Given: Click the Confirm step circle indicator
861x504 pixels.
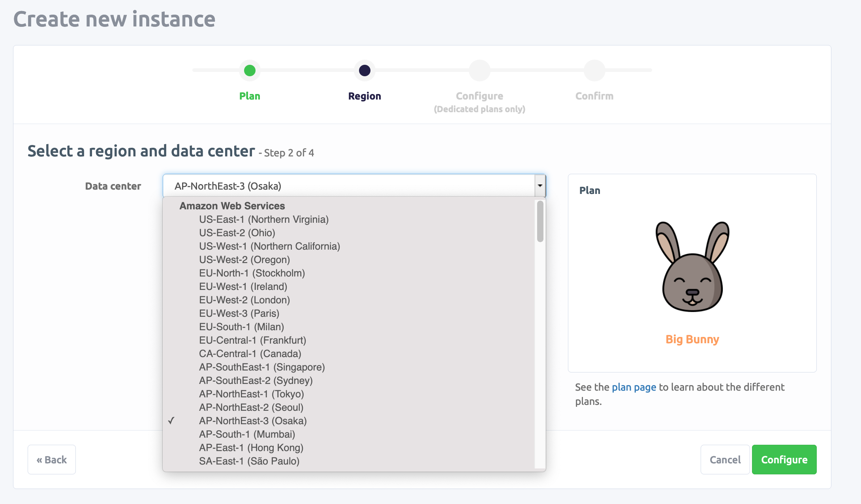Looking at the screenshot, I should (594, 71).
